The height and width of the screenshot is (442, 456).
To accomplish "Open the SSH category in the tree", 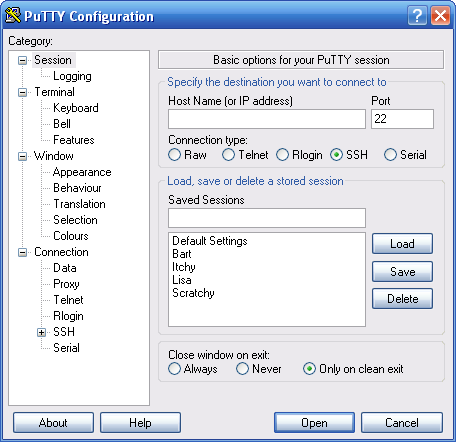I will (64, 332).
